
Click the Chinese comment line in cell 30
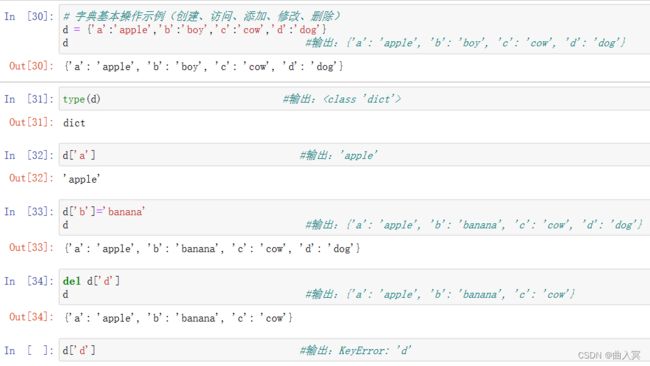tap(202, 16)
